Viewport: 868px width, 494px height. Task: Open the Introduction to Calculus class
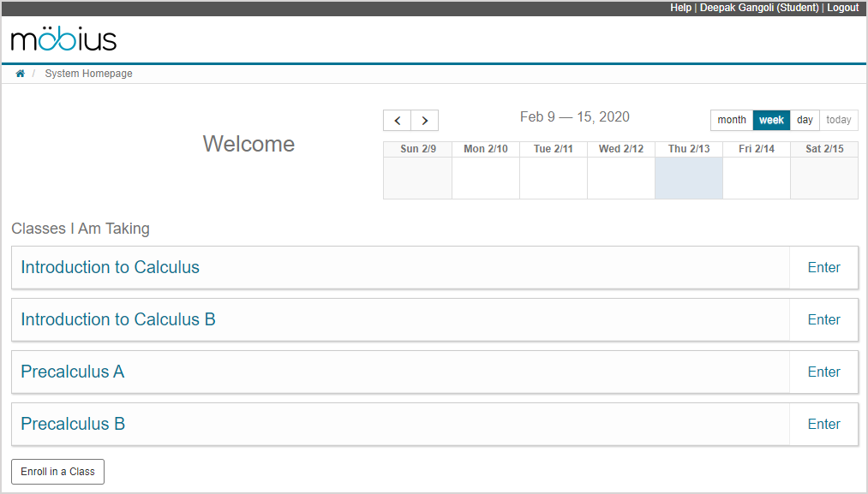coord(110,267)
